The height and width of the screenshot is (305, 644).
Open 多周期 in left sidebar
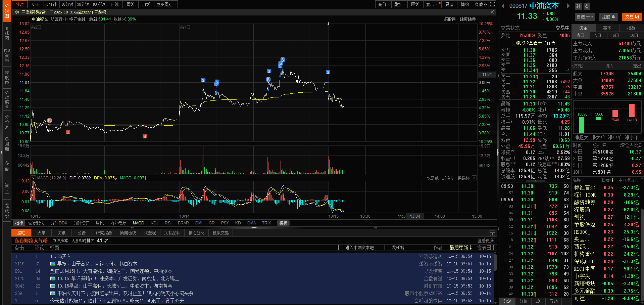pos(7,144)
